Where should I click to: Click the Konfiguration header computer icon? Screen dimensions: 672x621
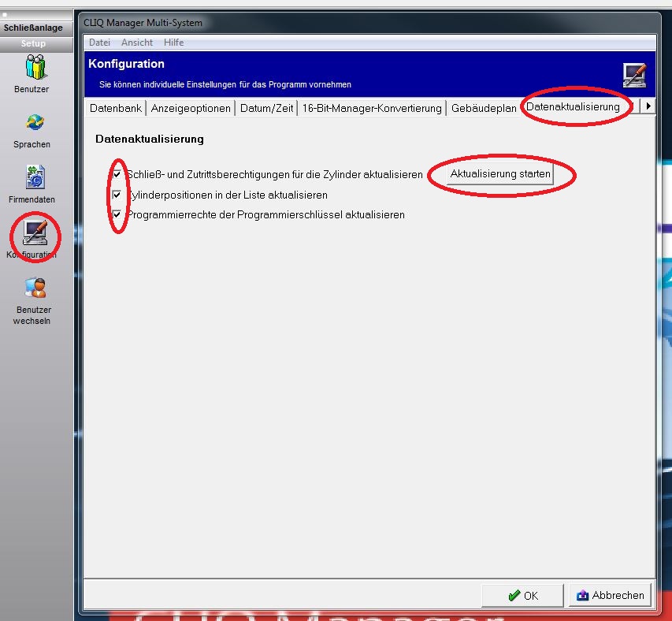click(634, 75)
